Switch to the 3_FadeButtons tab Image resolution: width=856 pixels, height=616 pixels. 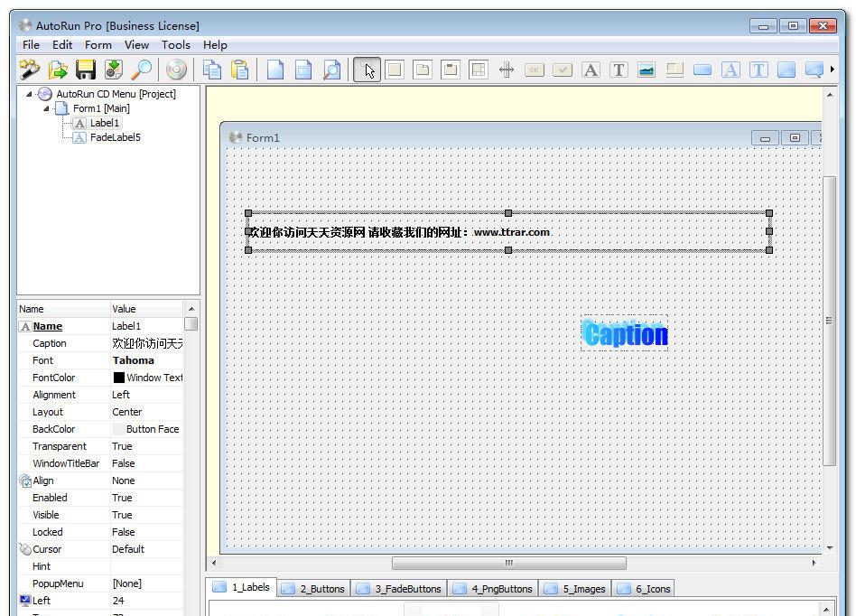pos(399,589)
